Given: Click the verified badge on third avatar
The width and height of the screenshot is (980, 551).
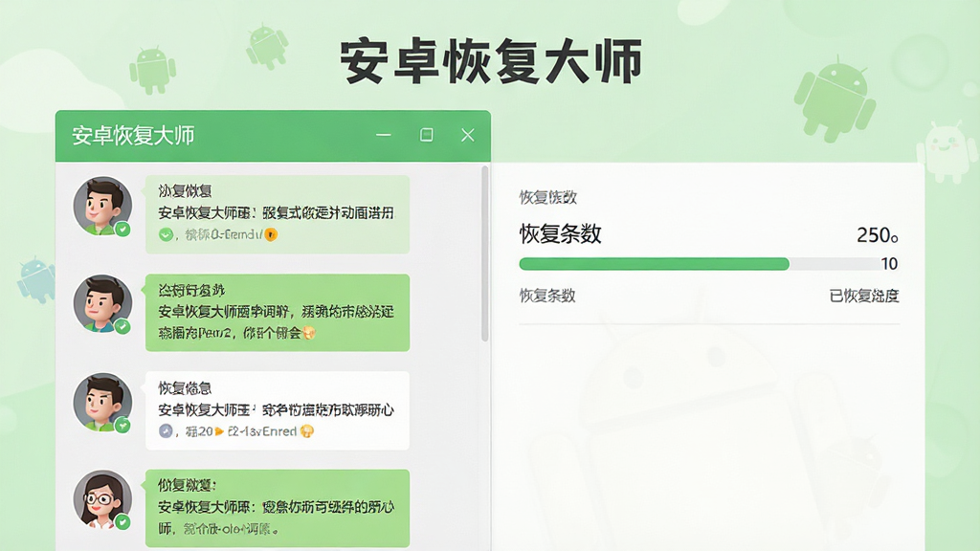Looking at the screenshot, I should click(x=122, y=426).
